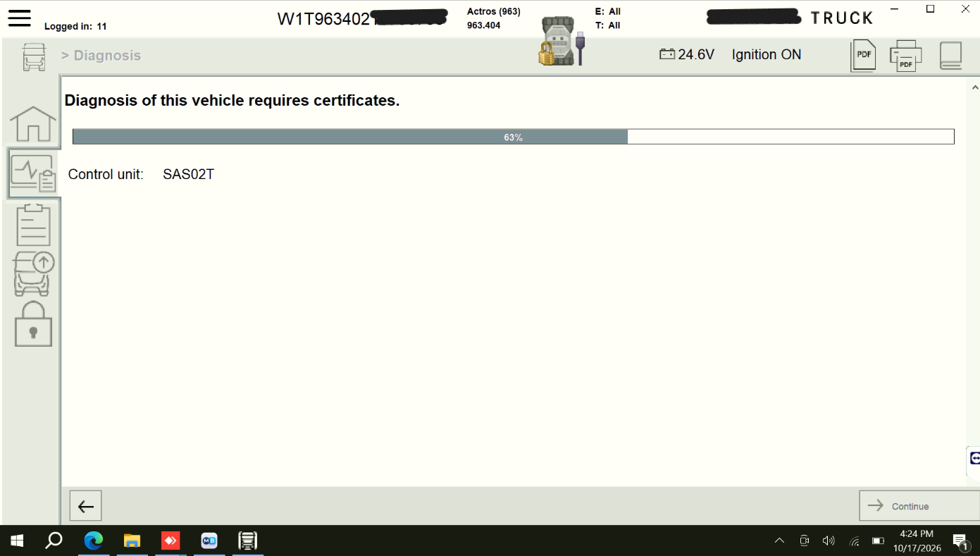The image size is (980, 556).
Task: Open the network Wi-Fi tray icon
Action: [x=854, y=540]
